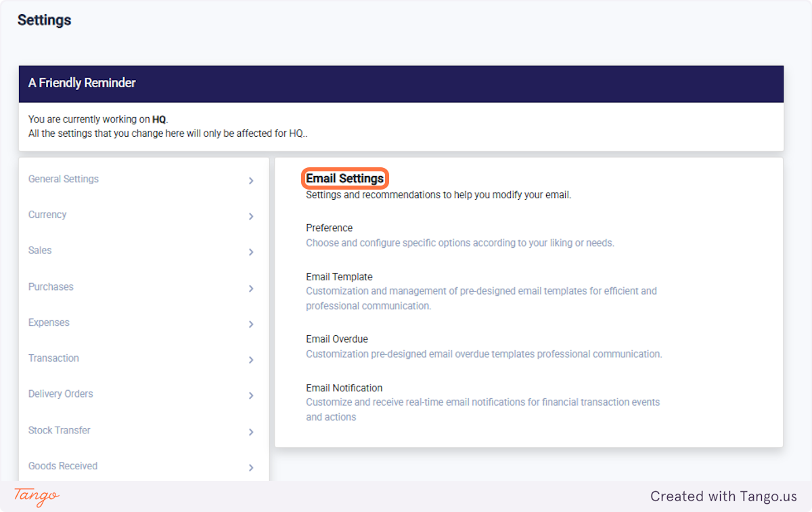Click the Email Settings heading

tap(345, 179)
